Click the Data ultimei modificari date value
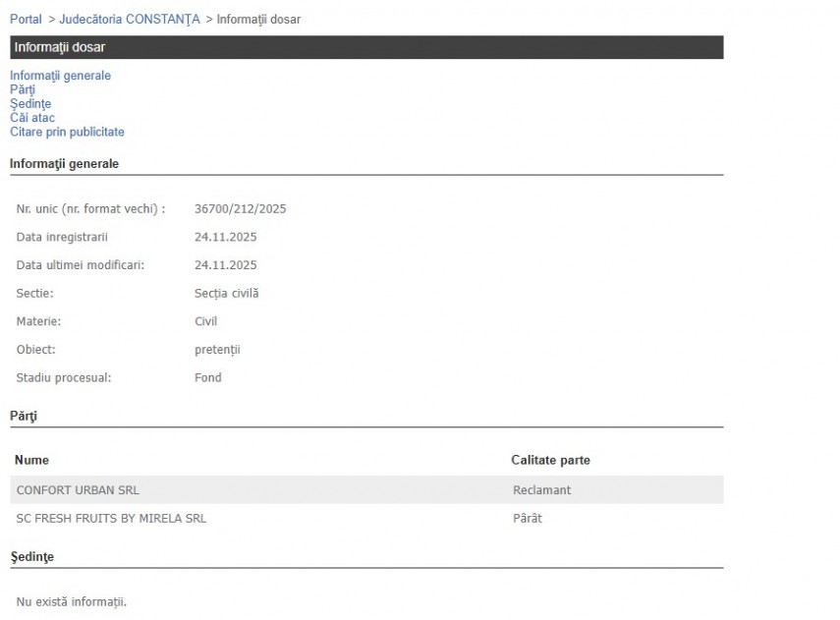Image resolution: width=840 pixels, height=620 pixels. click(x=225, y=265)
